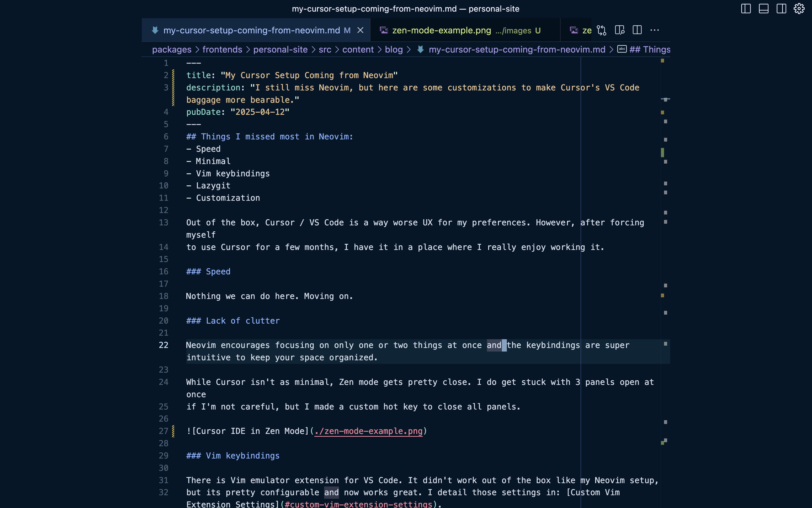The width and height of the screenshot is (812, 508).
Task: Click line number 6 in the gutter
Action: click(166, 136)
